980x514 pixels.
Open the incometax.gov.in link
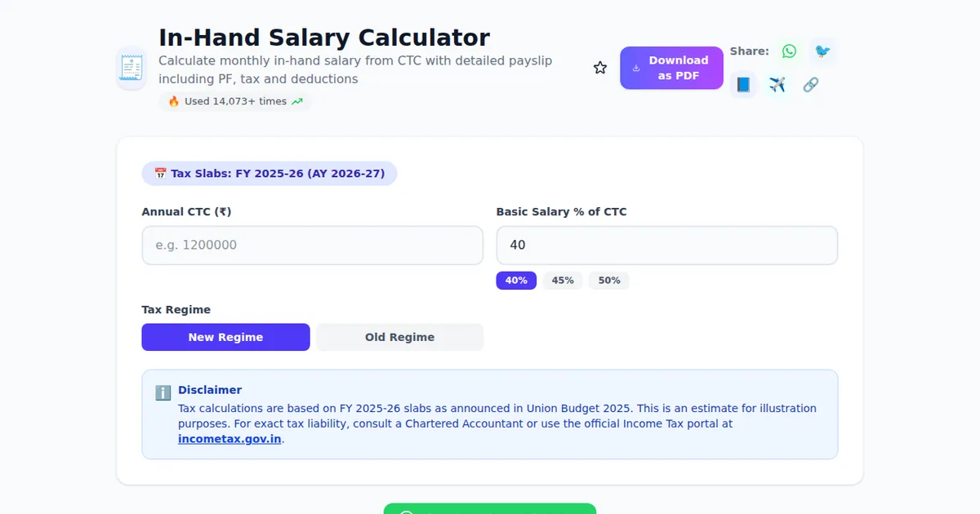229,439
